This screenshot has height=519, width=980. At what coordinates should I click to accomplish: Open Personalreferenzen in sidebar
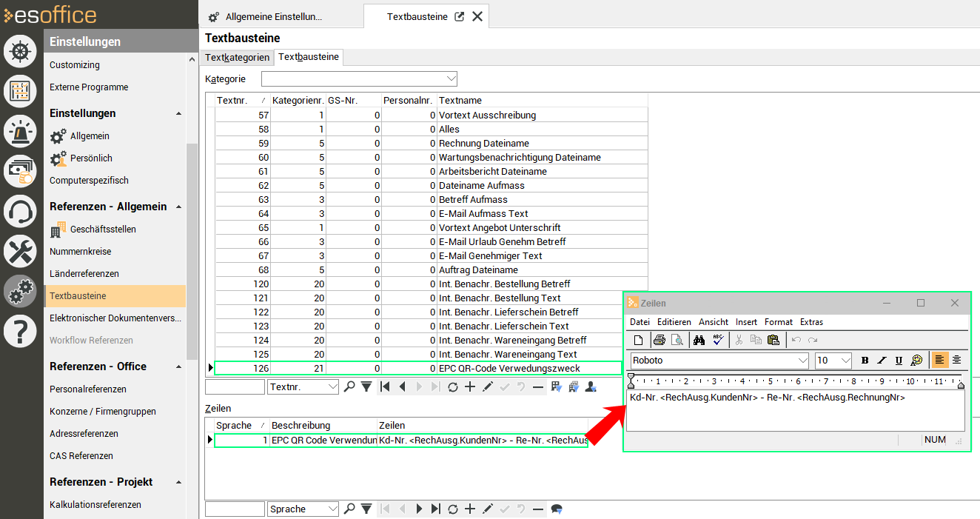tap(88, 389)
